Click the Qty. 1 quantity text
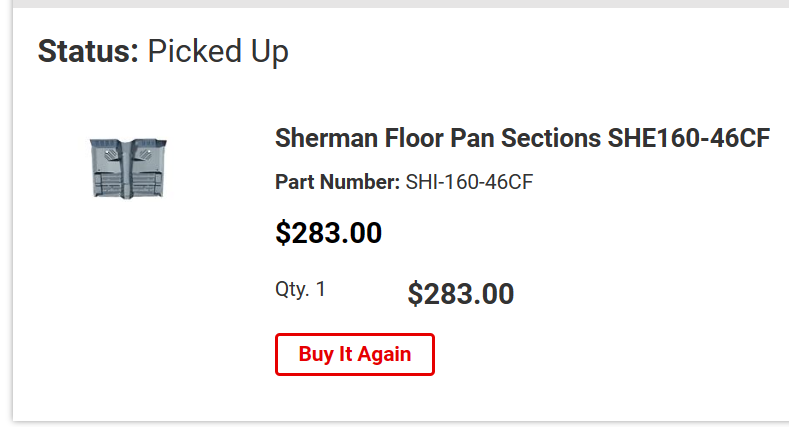The image size is (789, 427). click(x=300, y=289)
